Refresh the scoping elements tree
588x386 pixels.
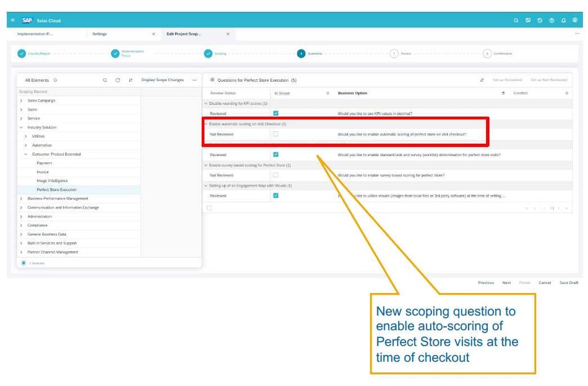click(118, 80)
